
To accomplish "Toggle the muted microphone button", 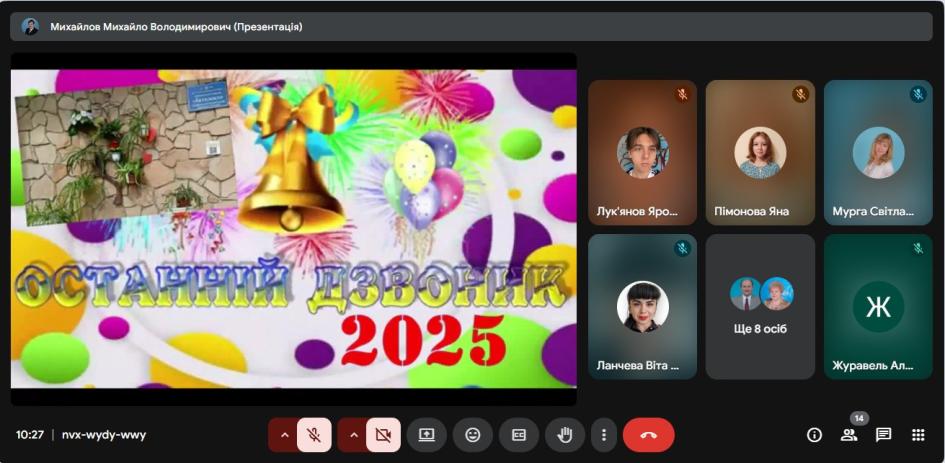I will click(314, 435).
